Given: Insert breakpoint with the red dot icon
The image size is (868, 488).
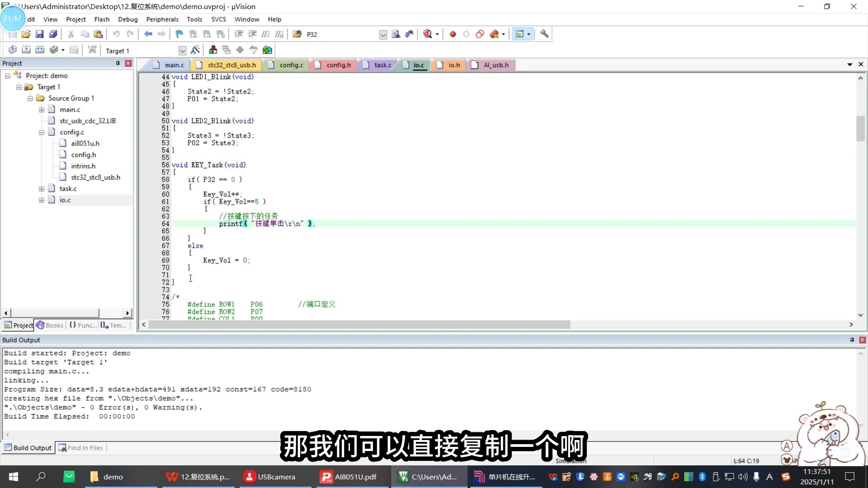Looking at the screenshot, I should [x=453, y=34].
